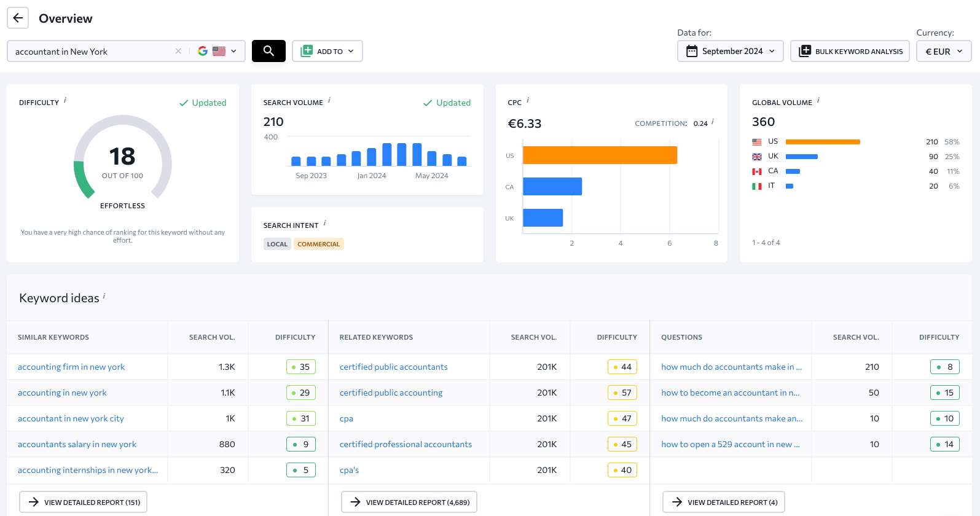This screenshot has width=980, height=516.
Task: Expand the Add To dropdown
Action: (327, 51)
